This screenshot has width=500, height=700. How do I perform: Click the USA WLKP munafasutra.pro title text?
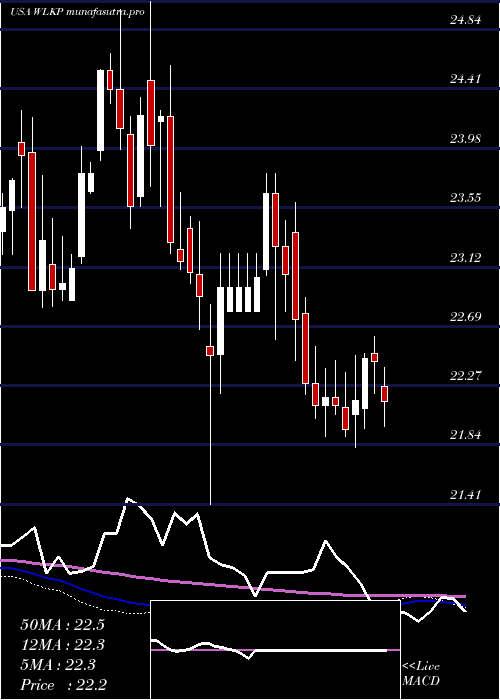pyautogui.click(x=77, y=12)
